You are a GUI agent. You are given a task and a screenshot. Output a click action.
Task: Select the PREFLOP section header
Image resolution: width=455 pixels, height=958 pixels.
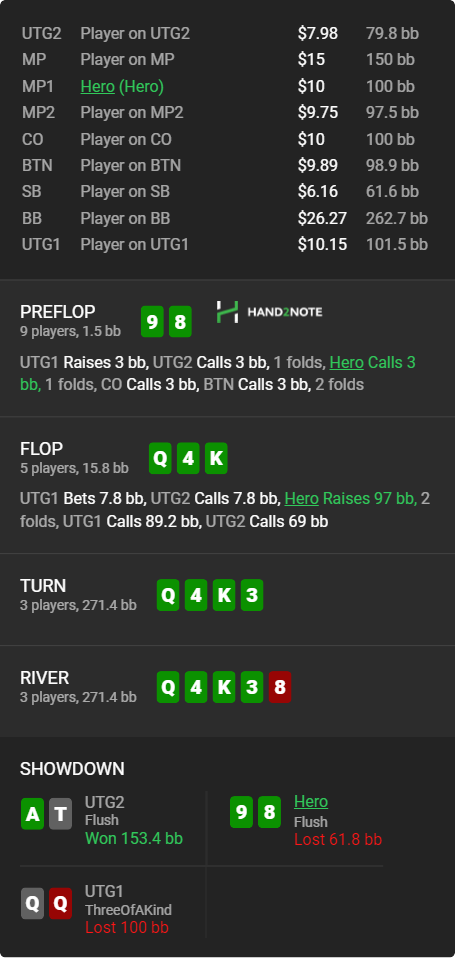tap(58, 312)
